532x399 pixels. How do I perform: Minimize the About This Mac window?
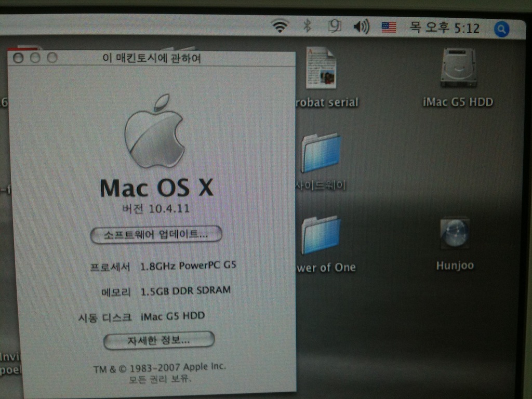(35, 58)
